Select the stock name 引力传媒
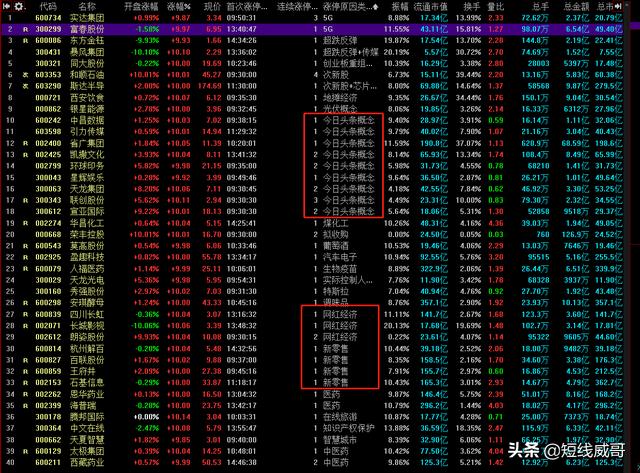This screenshot has height=473, width=640. [x=87, y=131]
